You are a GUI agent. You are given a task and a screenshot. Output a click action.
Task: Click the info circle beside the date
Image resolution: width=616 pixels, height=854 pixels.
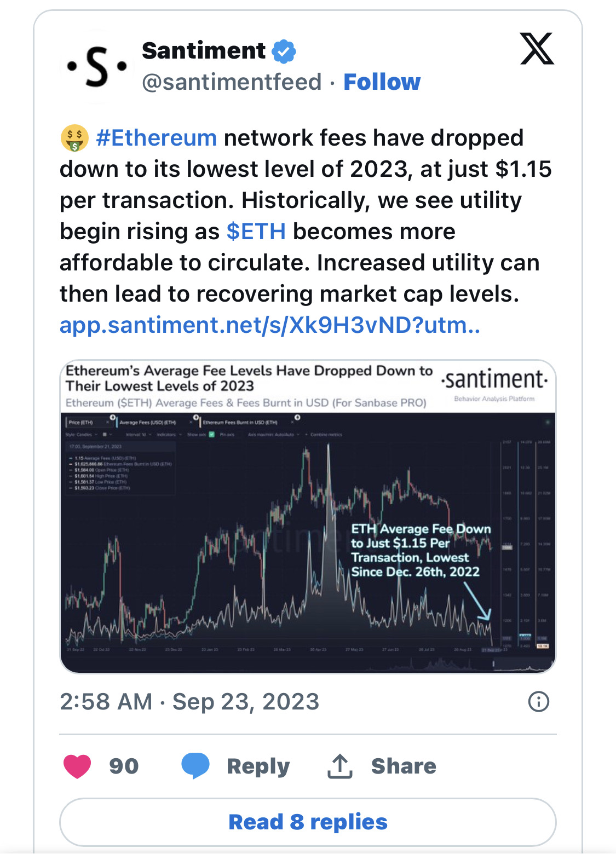(539, 701)
